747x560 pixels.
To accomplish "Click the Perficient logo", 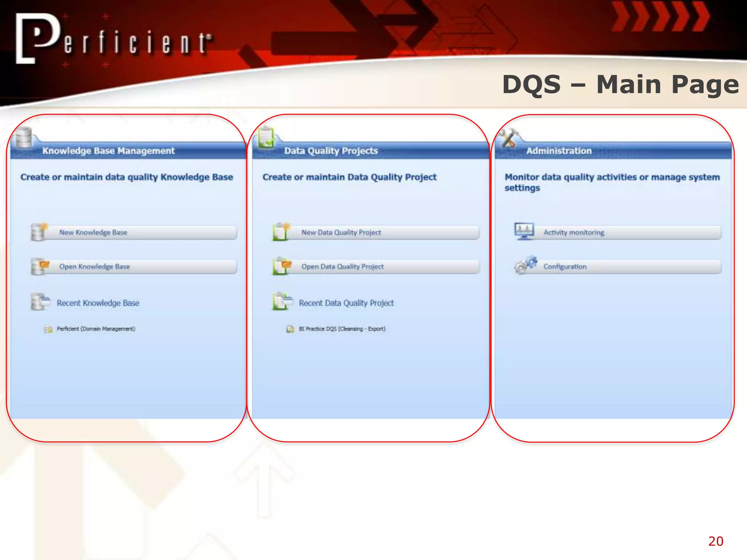I will coord(113,39).
